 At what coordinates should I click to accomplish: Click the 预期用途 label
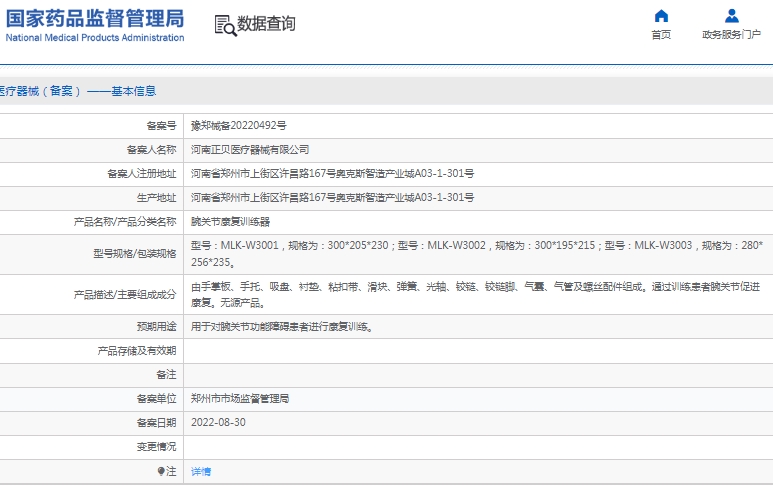point(156,326)
